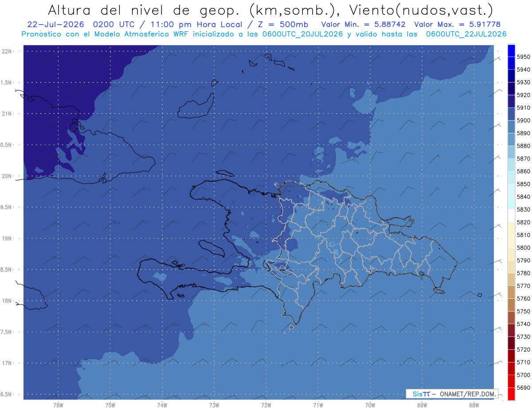Select legend color band between 5890 and 5900
The image size is (532, 411).
coord(511,127)
